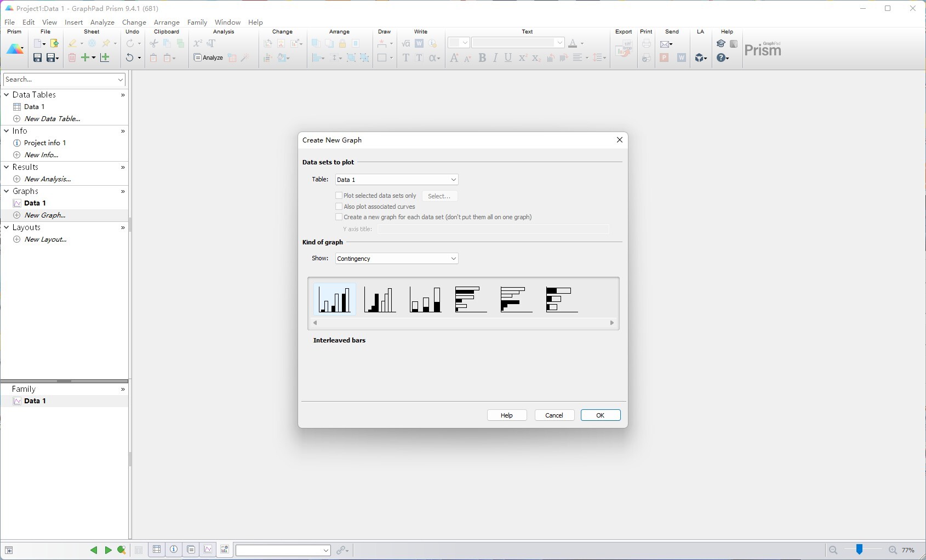Check the Also plot associated curves option
926x560 pixels.
(x=339, y=207)
